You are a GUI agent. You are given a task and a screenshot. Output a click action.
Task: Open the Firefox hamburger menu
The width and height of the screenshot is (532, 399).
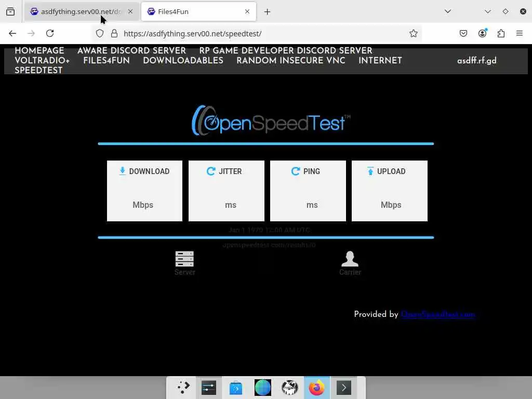pos(519,33)
